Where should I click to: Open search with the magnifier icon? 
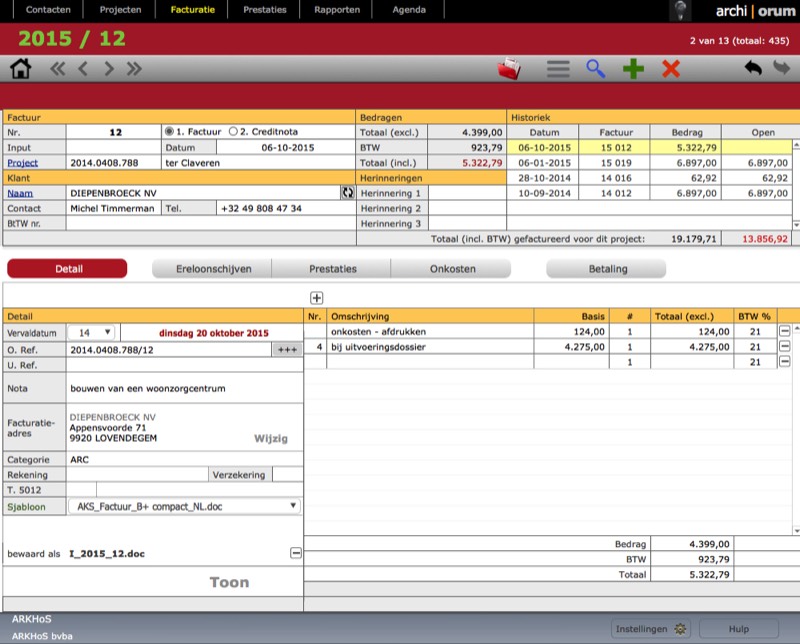click(595, 68)
